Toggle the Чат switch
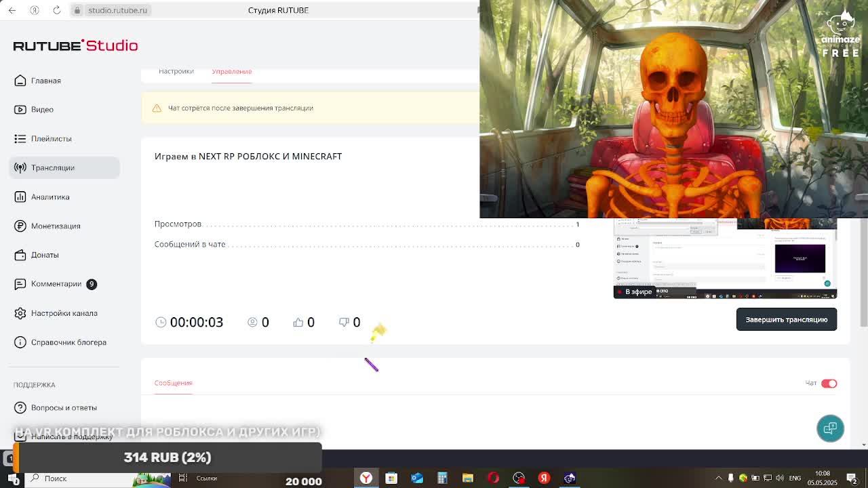 tap(829, 384)
